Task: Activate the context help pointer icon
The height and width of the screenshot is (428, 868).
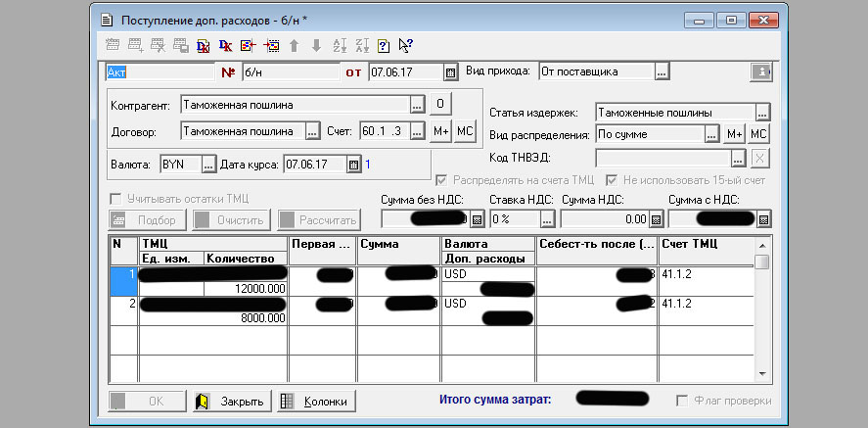Action: coord(406,45)
